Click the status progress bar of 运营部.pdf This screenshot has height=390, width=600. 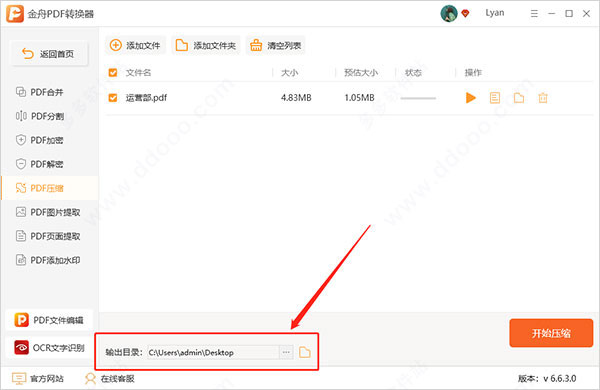point(418,98)
